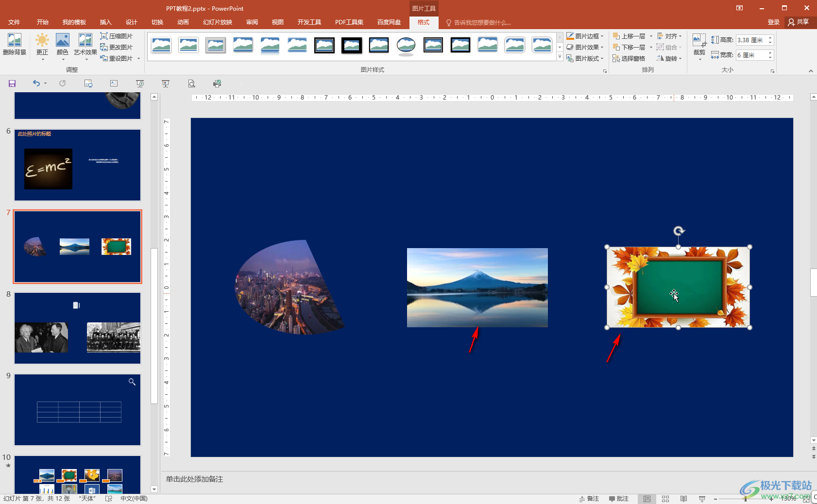Click Bring Forward (上移一层)
The image size is (817, 504).
(x=629, y=36)
